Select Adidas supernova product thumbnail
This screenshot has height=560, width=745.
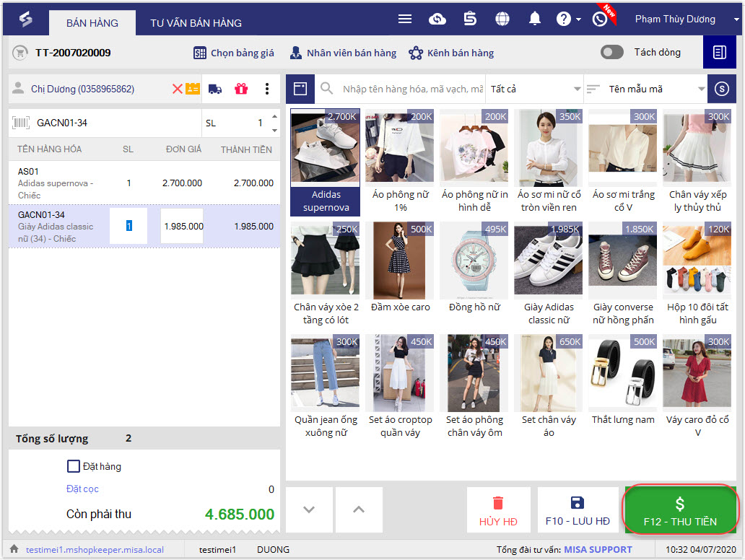326,162
